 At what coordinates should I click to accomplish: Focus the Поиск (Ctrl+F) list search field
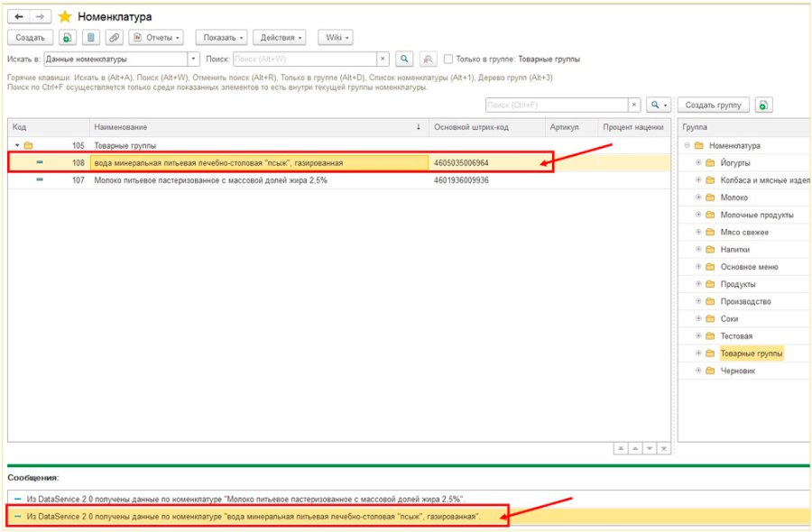pyautogui.click(x=558, y=105)
